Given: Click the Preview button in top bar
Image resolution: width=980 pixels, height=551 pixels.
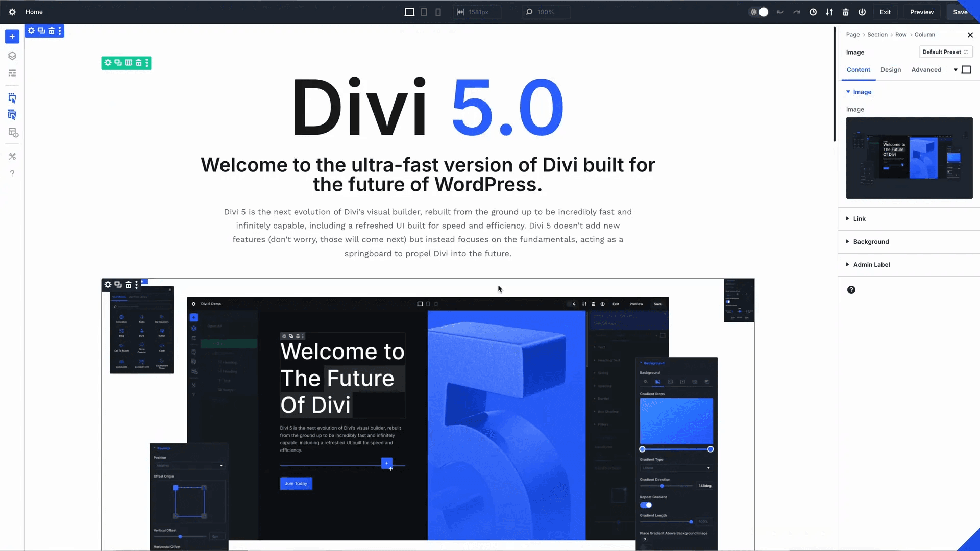Looking at the screenshot, I should coord(921,12).
